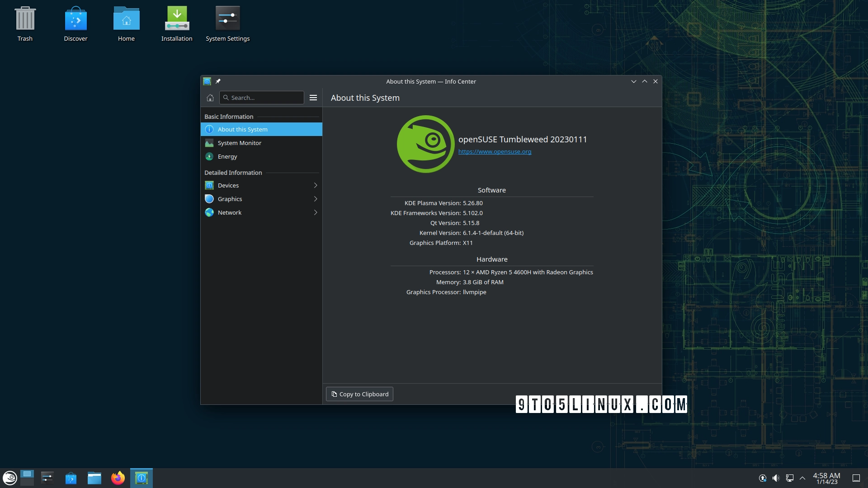Click inside the Search field
The width and height of the screenshot is (868, 488).
pos(261,98)
